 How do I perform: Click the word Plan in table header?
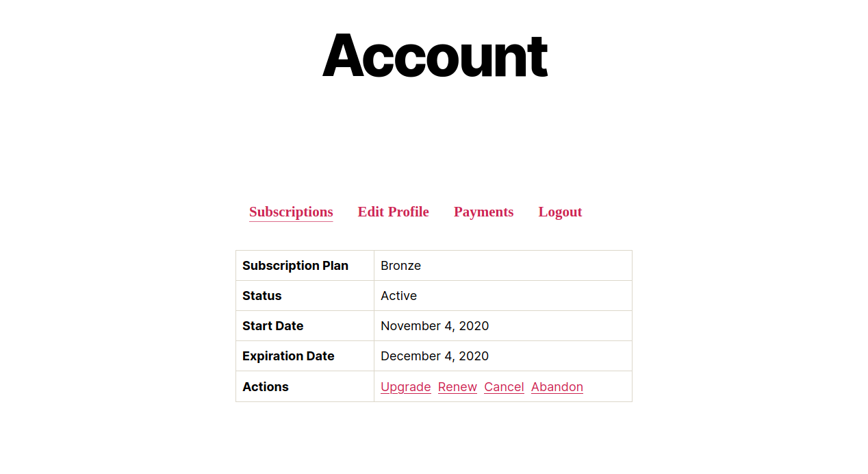[x=335, y=266]
